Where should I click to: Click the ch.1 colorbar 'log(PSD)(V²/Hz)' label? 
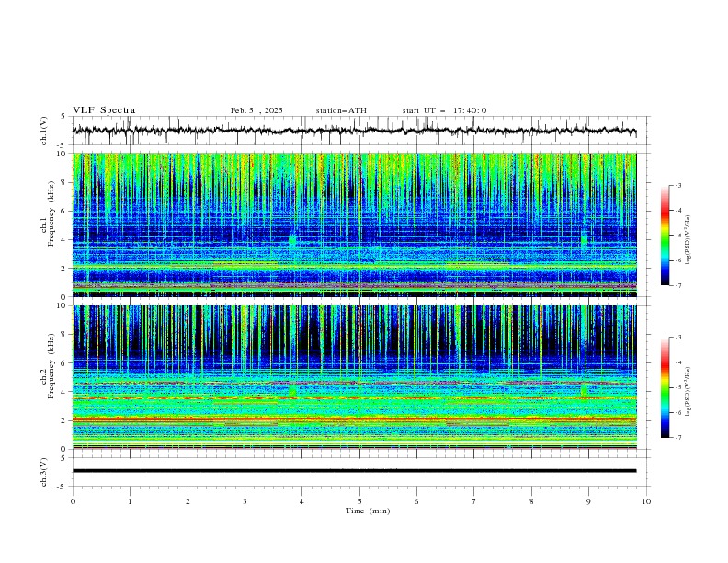coord(688,240)
